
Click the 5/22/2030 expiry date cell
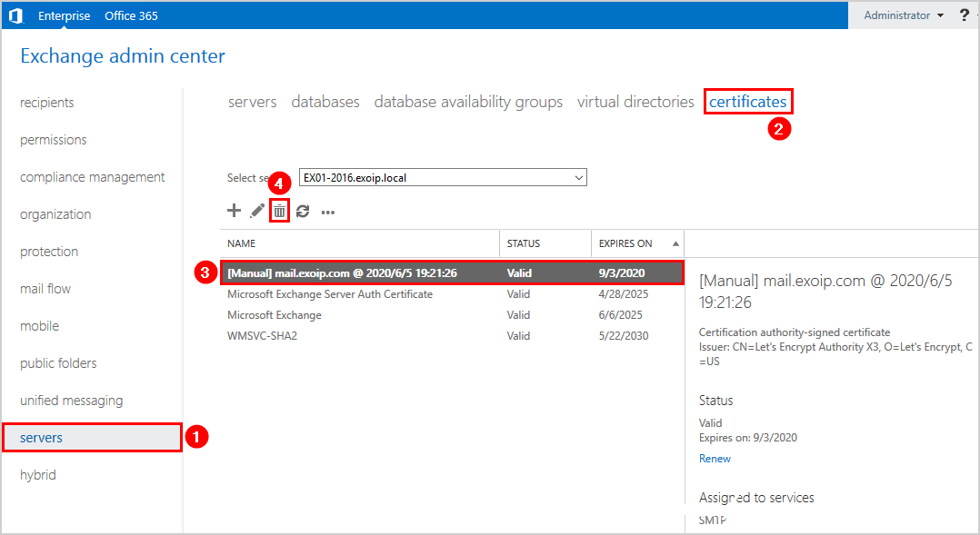pos(623,336)
